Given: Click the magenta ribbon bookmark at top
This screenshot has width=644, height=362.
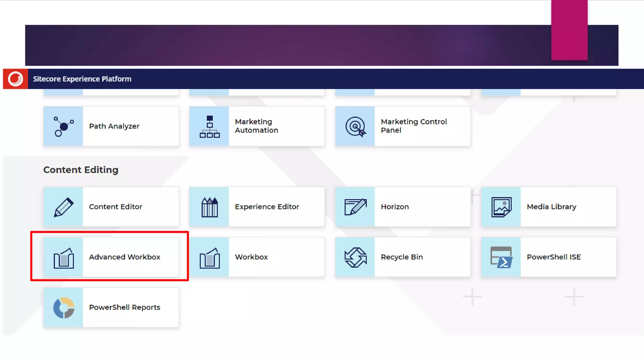Looking at the screenshot, I should 569,30.
